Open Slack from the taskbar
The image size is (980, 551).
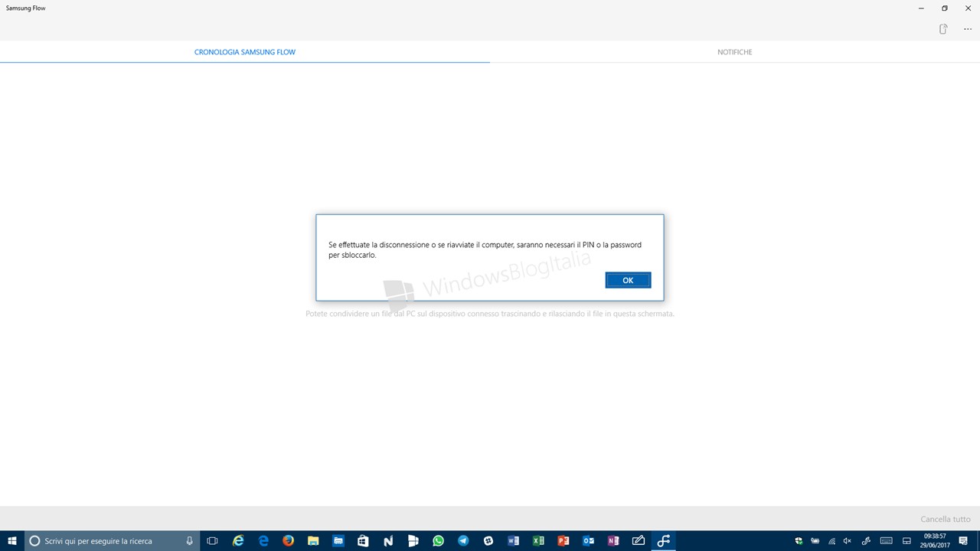[x=488, y=541]
